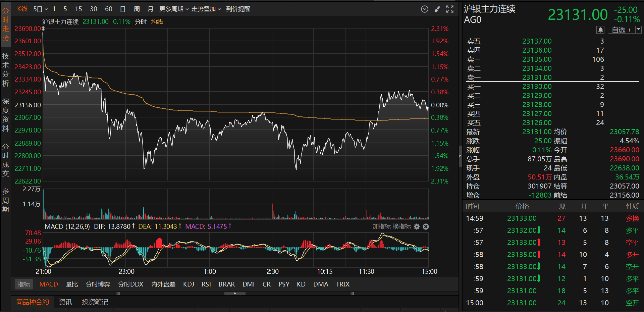Switch to KDJ indicator
Screen dimensions: 644x312
pos(189,284)
